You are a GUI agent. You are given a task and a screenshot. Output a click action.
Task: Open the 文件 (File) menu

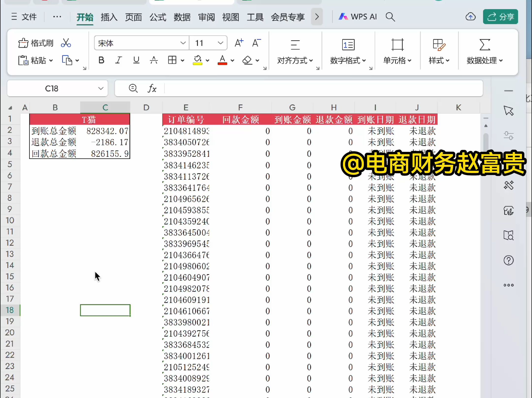pyautogui.click(x=24, y=17)
